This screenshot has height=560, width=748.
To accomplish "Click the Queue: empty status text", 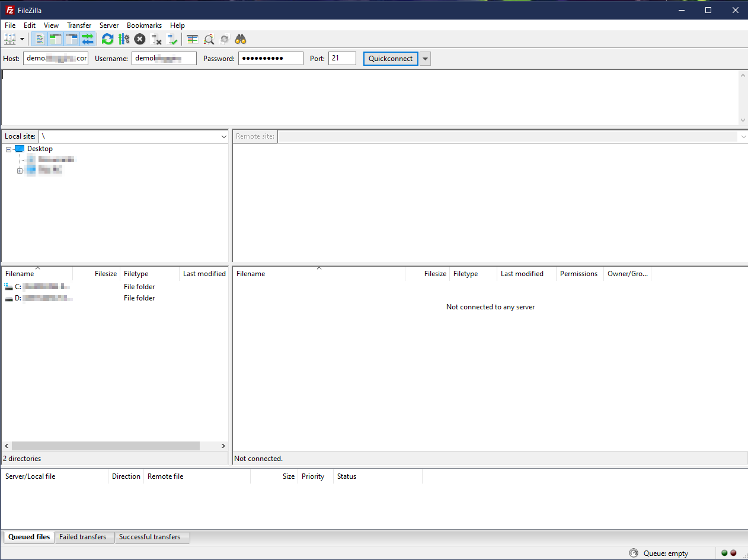I will [666, 553].
